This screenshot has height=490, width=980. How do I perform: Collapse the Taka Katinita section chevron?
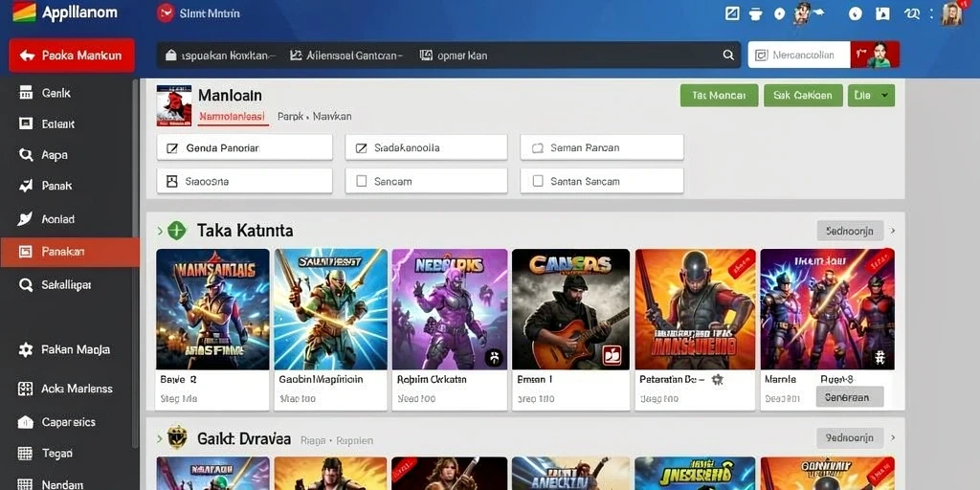[x=160, y=232]
